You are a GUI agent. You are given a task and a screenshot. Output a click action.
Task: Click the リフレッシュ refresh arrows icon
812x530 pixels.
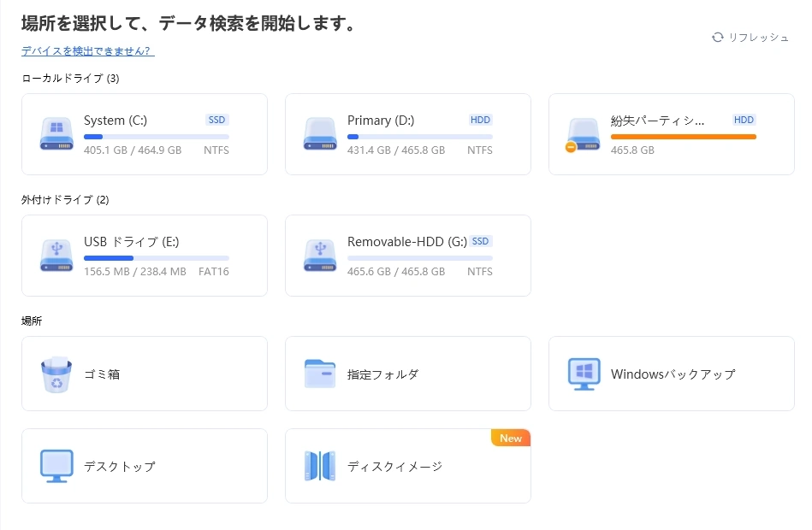tap(717, 38)
